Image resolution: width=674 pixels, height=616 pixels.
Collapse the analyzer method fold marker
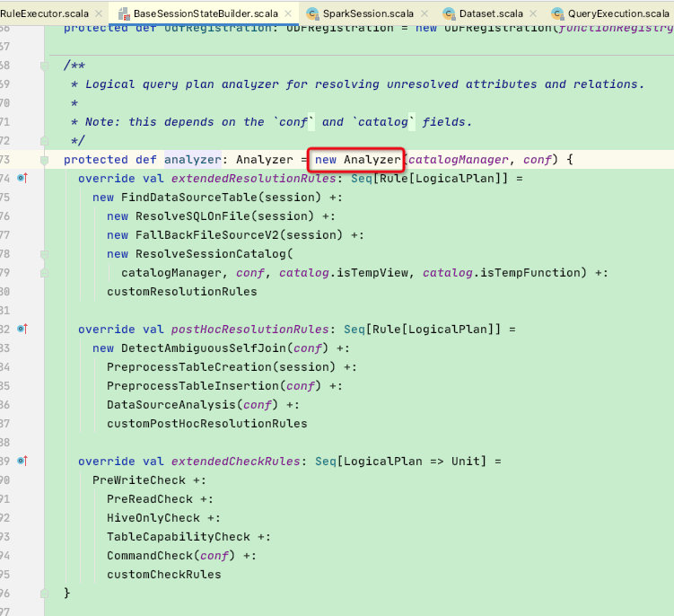pos(44,161)
